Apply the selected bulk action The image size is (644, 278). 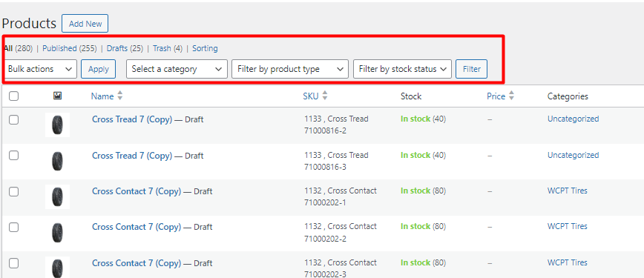point(98,69)
